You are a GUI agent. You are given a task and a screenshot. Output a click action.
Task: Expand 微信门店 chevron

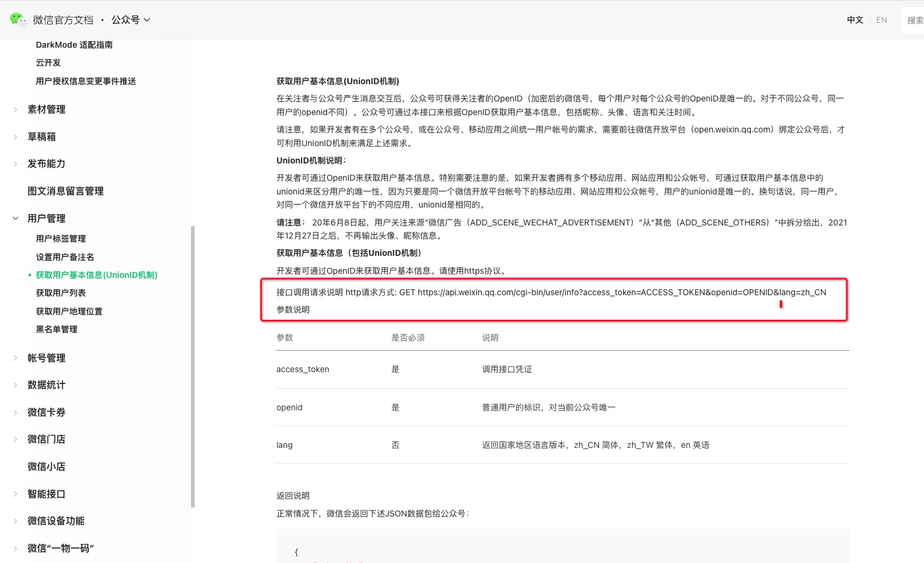click(16, 439)
